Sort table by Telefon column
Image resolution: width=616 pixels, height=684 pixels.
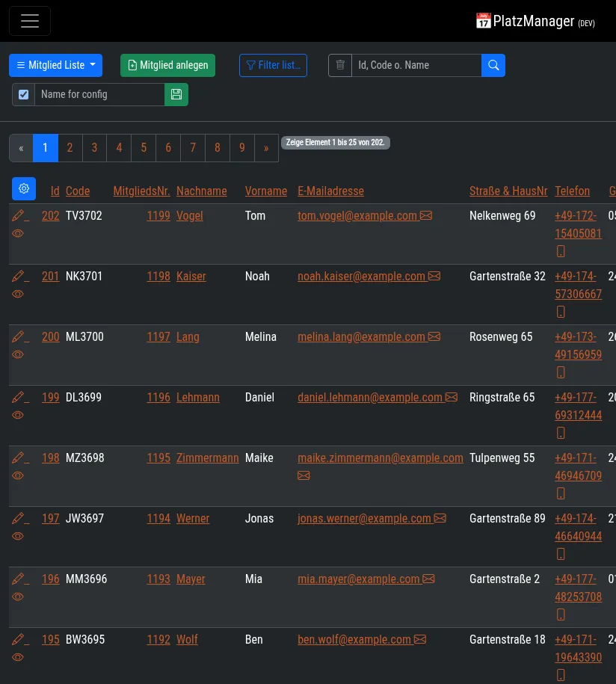coord(573,191)
